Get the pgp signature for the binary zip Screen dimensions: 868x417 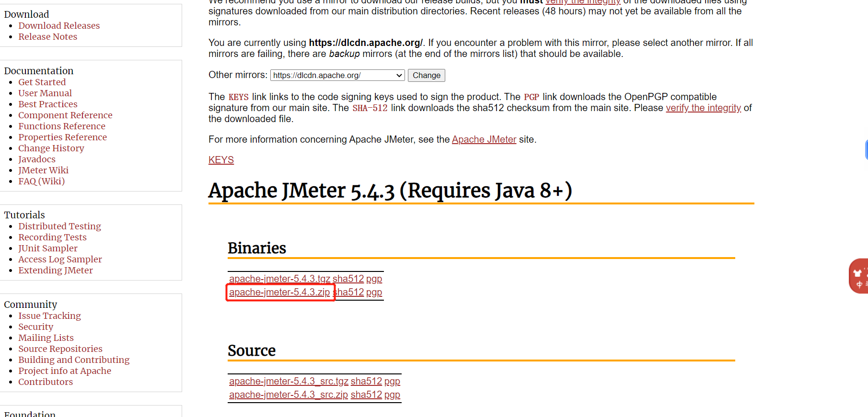(374, 292)
